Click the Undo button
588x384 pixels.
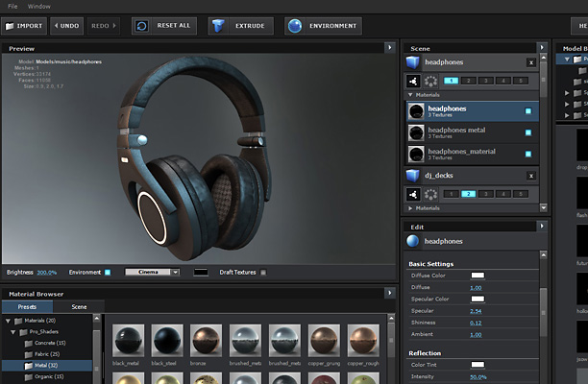tap(67, 26)
